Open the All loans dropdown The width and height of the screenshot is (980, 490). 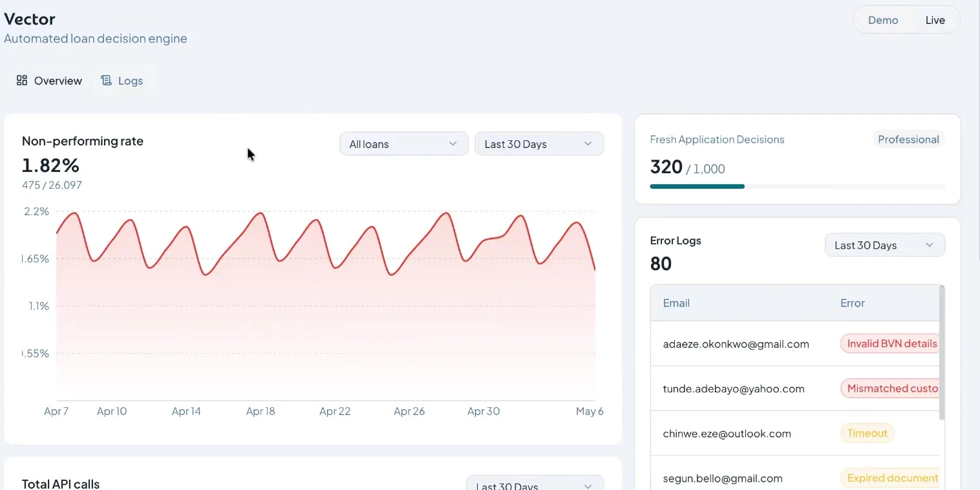coord(404,144)
